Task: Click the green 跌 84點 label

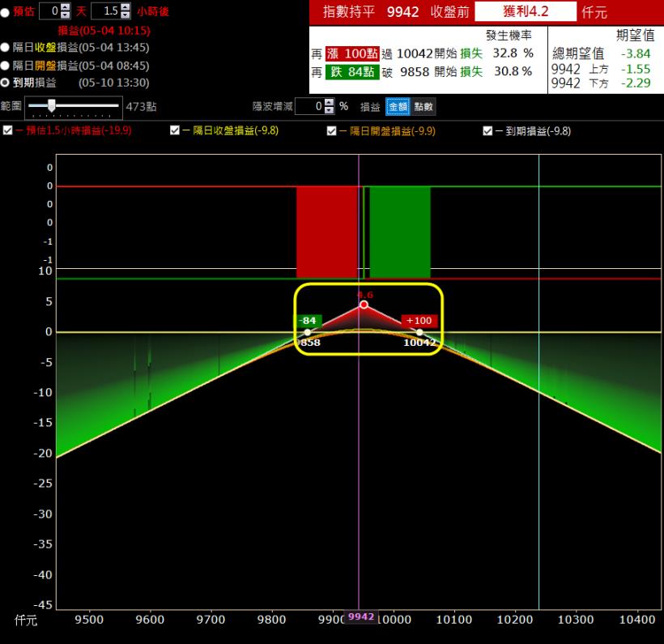Action: click(x=352, y=71)
